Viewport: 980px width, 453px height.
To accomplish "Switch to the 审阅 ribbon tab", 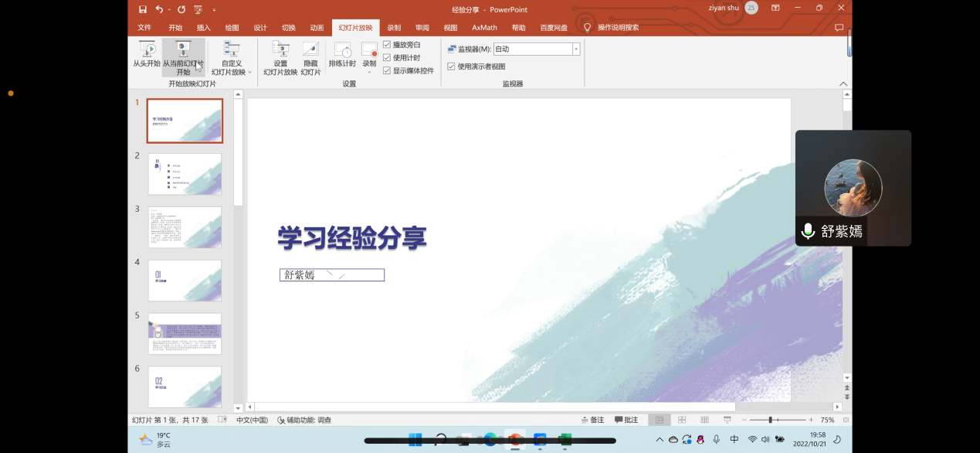I will pyautogui.click(x=422, y=28).
